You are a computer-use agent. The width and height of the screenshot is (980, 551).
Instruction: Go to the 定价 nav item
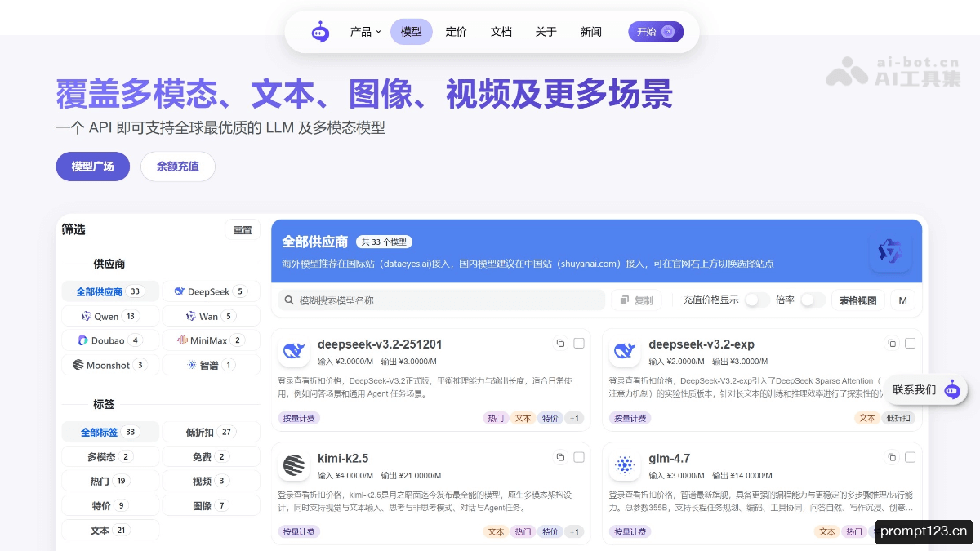click(x=457, y=32)
